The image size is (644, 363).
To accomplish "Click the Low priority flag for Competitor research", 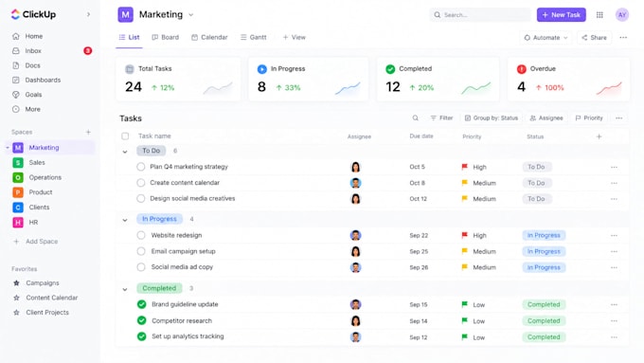I will pos(464,320).
